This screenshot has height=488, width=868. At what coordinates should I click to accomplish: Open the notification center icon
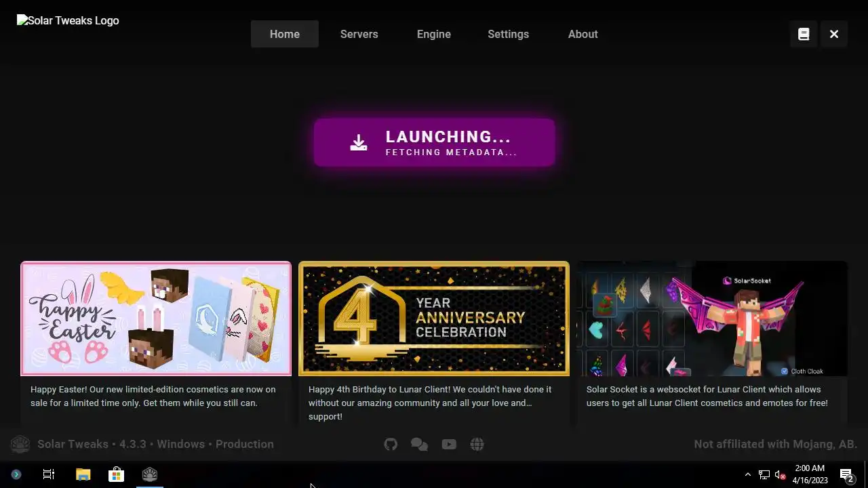click(846, 474)
